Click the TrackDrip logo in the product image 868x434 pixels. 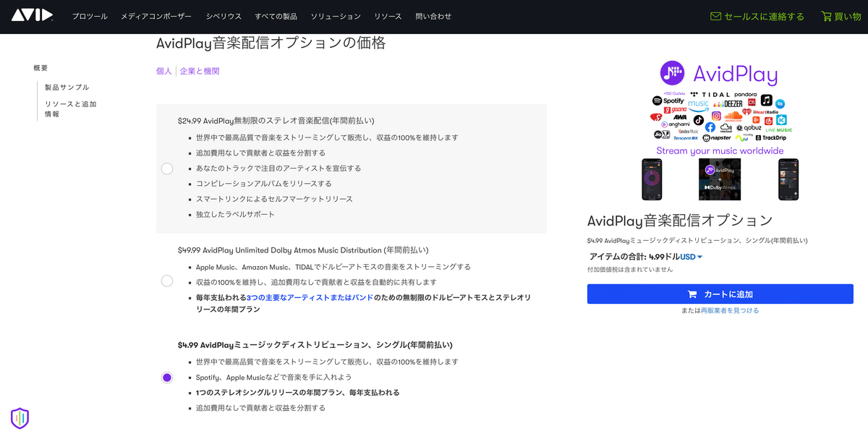point(771,137)
